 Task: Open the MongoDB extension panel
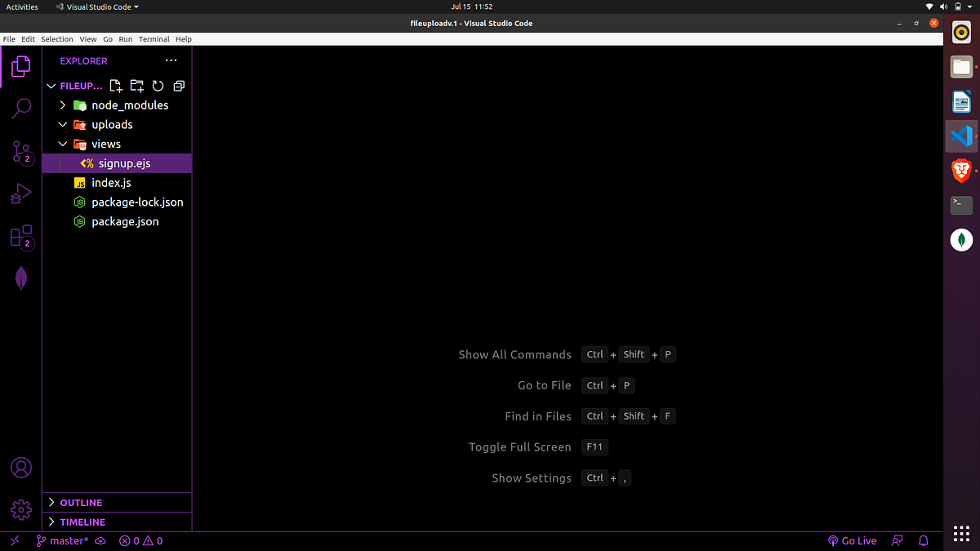click(x=20, y=278)
